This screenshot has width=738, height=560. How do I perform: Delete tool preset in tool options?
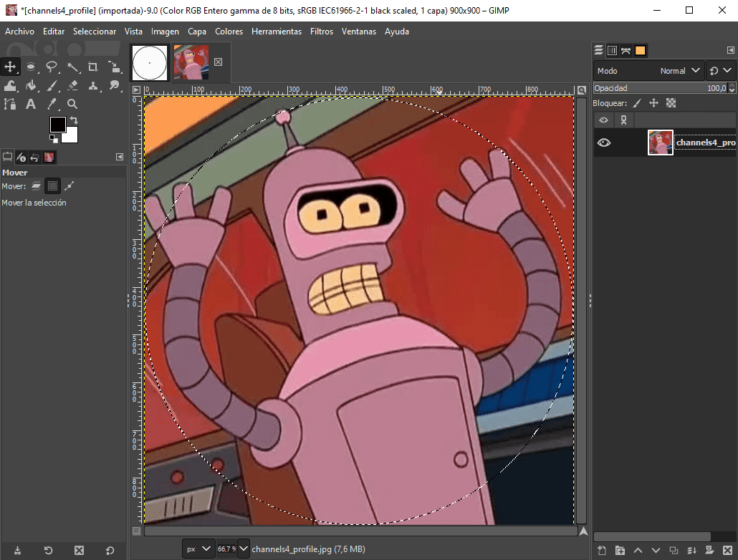click(x=79, y=550)
